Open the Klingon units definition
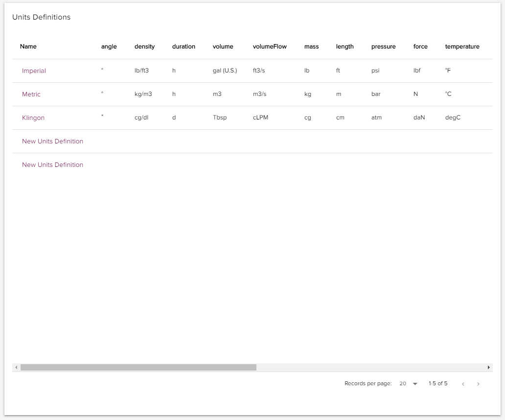The height and width of the screenshot is (420, 505). click(x=33, y=118)
